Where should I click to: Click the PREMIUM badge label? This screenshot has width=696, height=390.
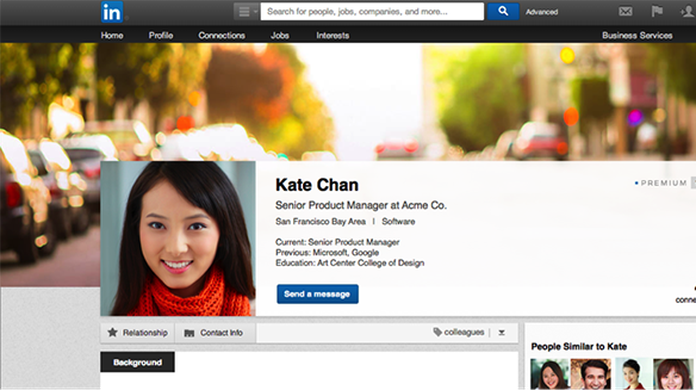(x=664, y=183)
